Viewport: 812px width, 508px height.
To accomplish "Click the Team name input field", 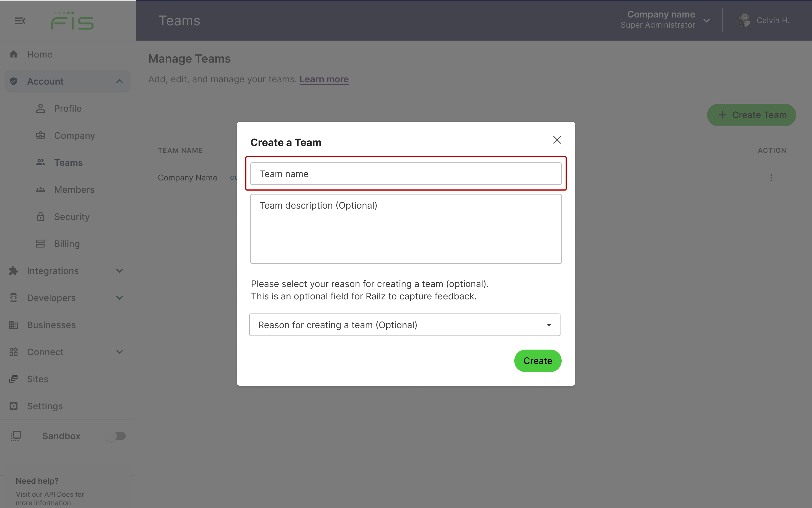I will click(x=405, y=174).
